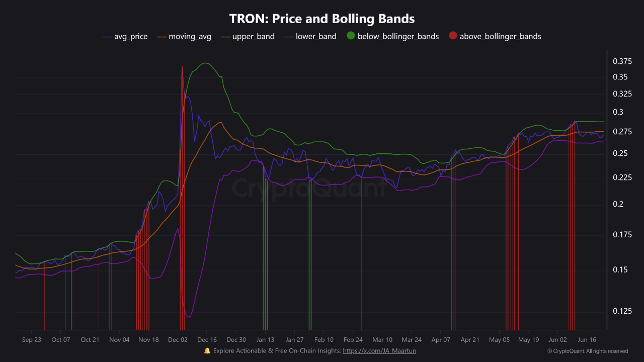Toggle upper_band legend label visibility
The width and height of the screenshot is (644, 362).
coord(253,37)
